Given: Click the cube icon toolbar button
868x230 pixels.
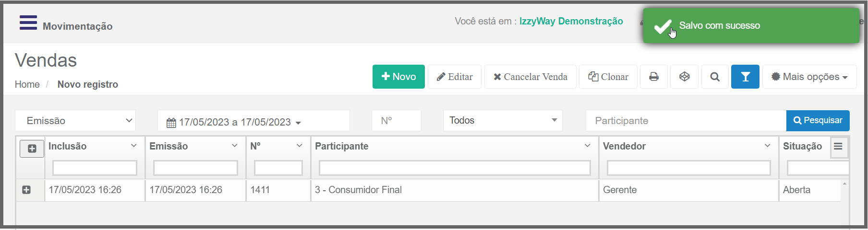Looking at the screenshot, I should tap(685, 77).
